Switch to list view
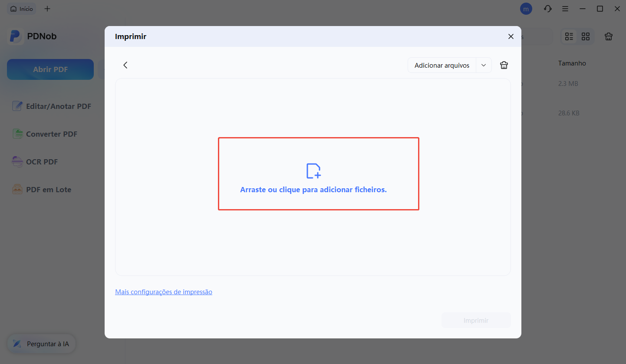Viewport: 626px width, 364px height. click(569, 36)
